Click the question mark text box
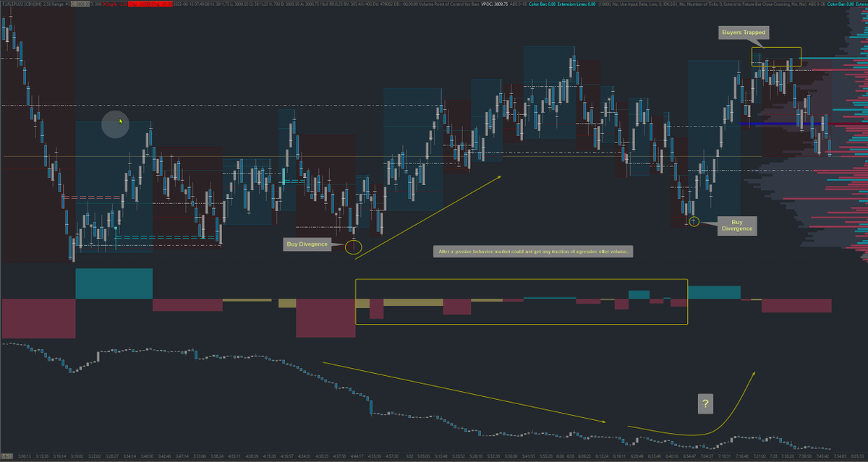Viewport: 868px width, 462px height. click(x=705, y=404)
